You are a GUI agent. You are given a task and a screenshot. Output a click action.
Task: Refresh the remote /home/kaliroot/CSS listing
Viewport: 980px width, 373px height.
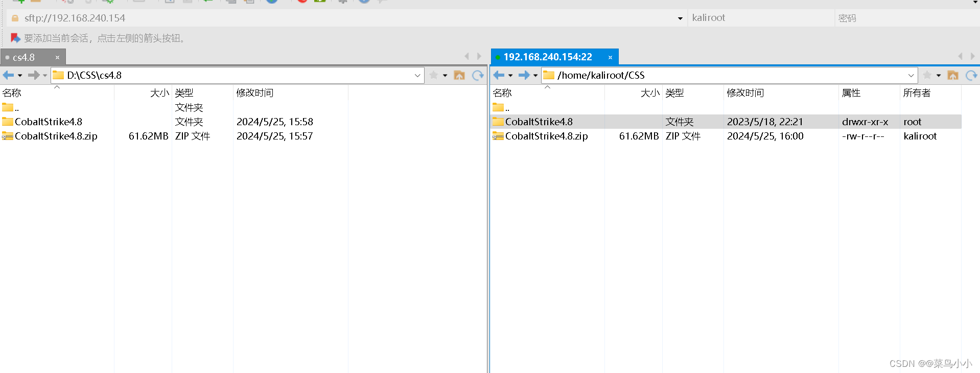971,75
